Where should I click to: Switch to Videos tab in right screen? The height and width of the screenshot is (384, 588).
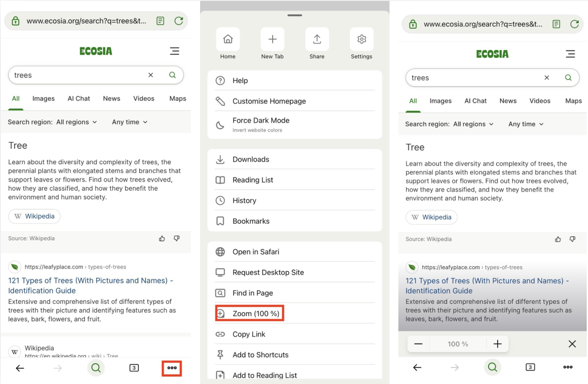pyautogui.click(x=540, y=101)
